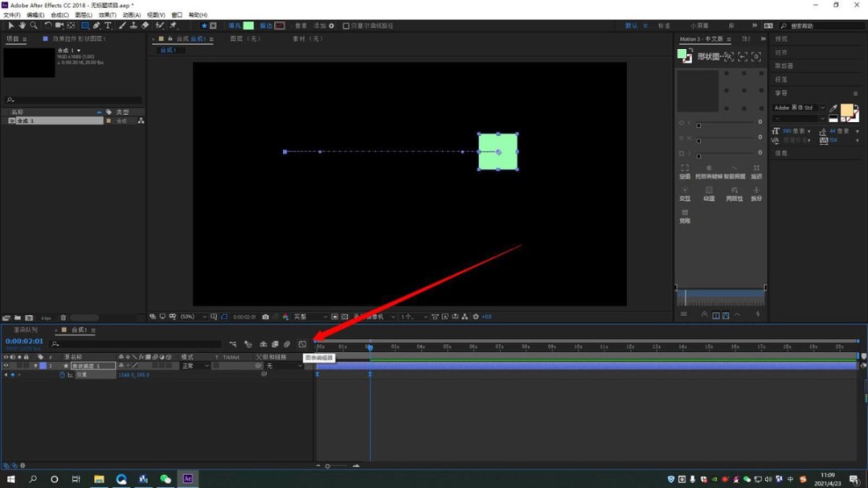868x488 pixels.
Task: Collapse the shape layer 1 twirl arrow
Action: (x=35, y=366)
